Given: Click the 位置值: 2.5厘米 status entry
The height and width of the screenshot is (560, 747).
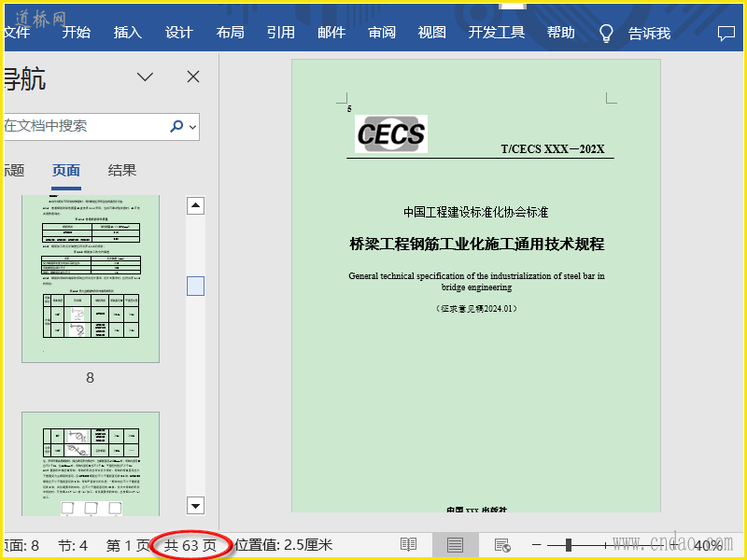Looking at the screenshot, I should coord(284,545).
